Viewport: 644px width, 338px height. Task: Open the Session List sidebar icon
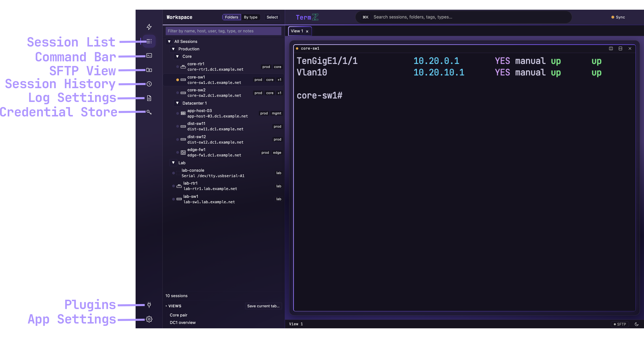pos(149,41)
